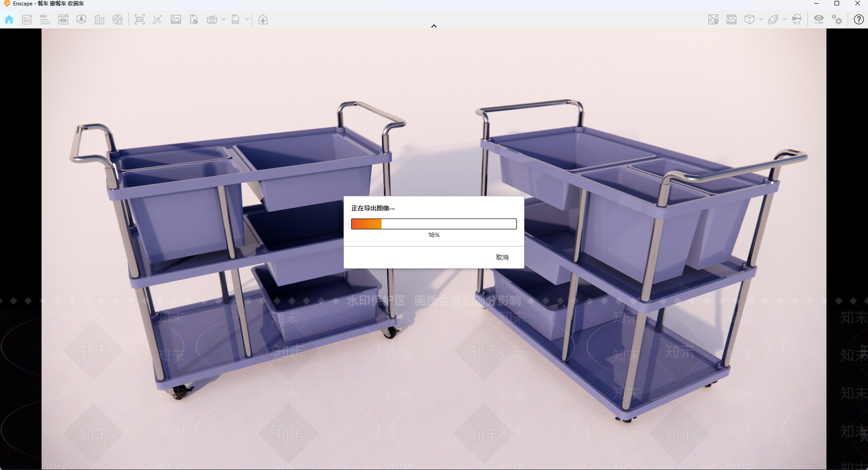
Task: Expand the 360 panorama export dropdown arrow
Action: coord(224,20)
